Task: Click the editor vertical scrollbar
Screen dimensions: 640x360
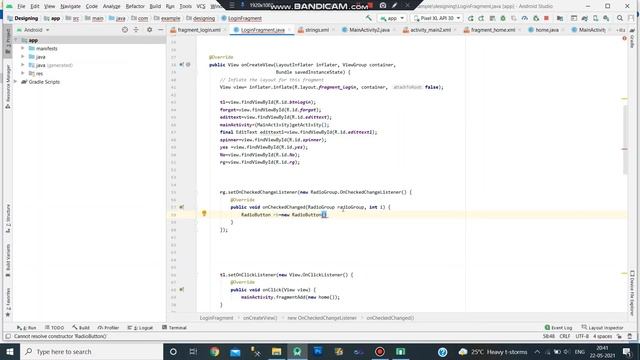Action: point(624,139)
